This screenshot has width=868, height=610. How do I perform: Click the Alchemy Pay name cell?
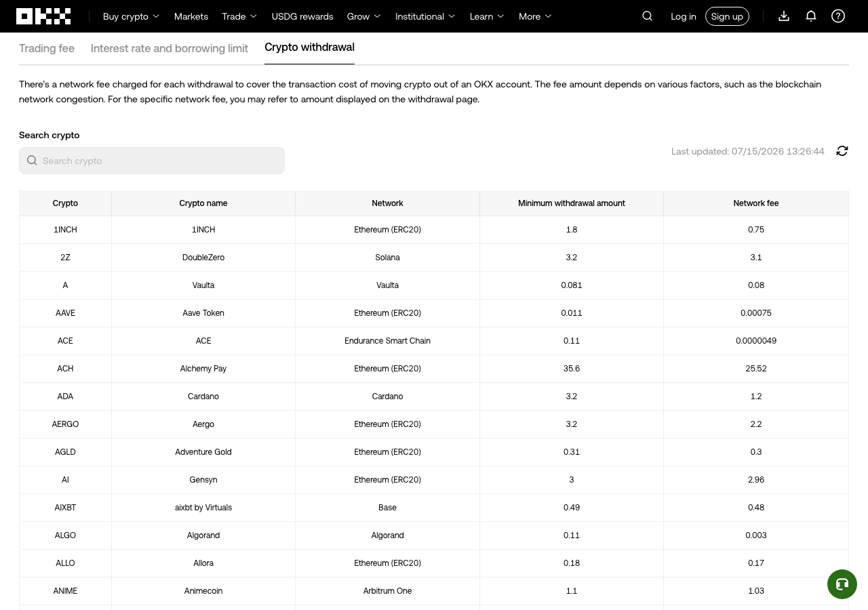click(x=203, y=369)
